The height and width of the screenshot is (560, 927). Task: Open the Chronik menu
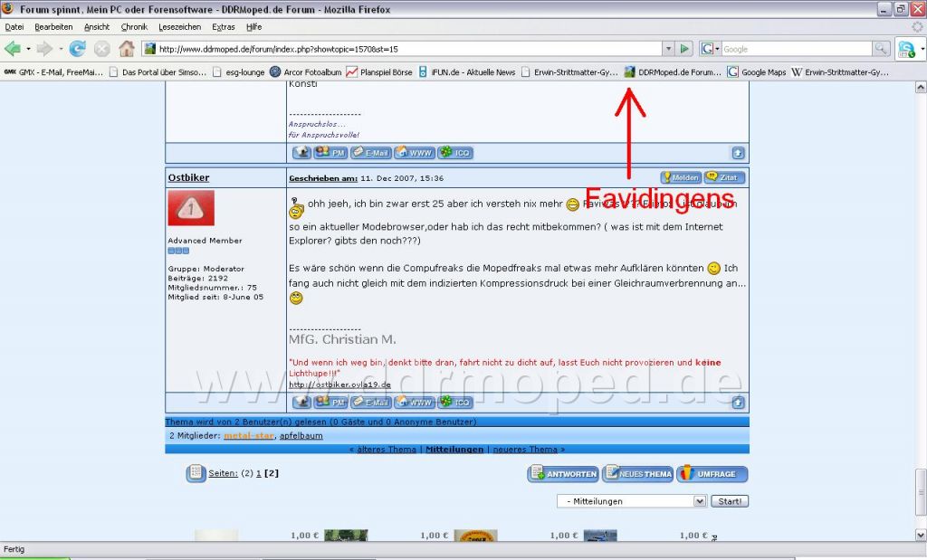pyautogui.click(x=134, y=27)
